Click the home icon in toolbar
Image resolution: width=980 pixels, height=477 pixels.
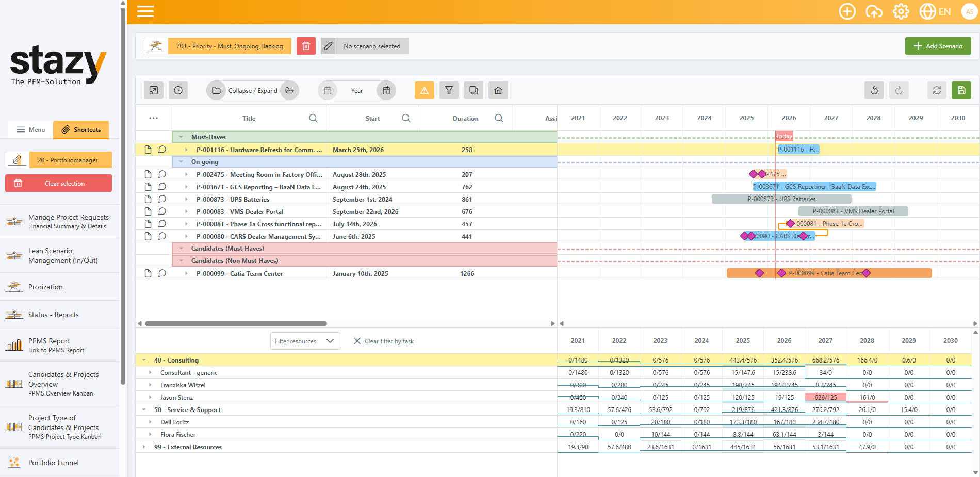(498, 90)
